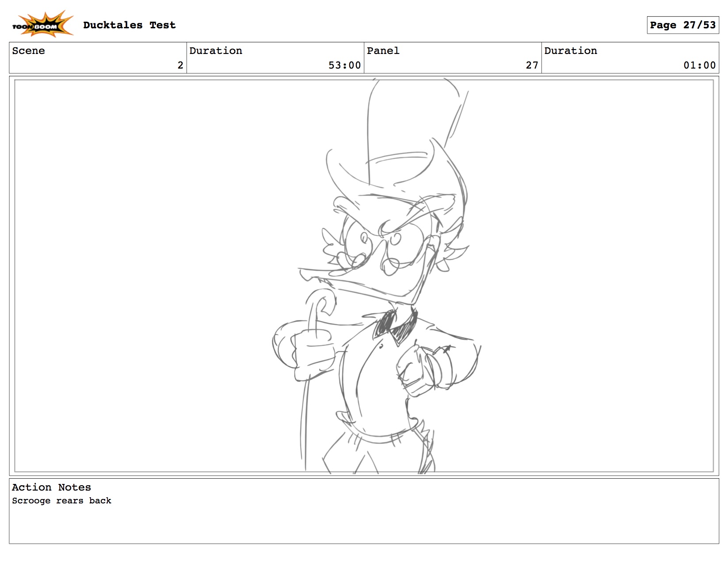Click the 'Scrooge rears back' note text
The width and height of the screenshot is (728, 564).
[61, 501]
